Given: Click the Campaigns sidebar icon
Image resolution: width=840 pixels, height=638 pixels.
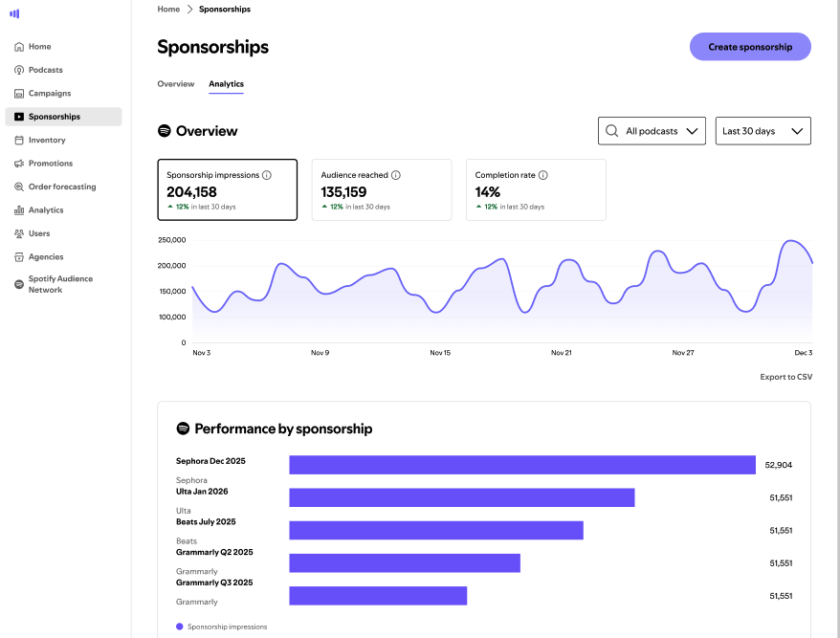Looking at the screenshot, I should click(x=19, y=93).
